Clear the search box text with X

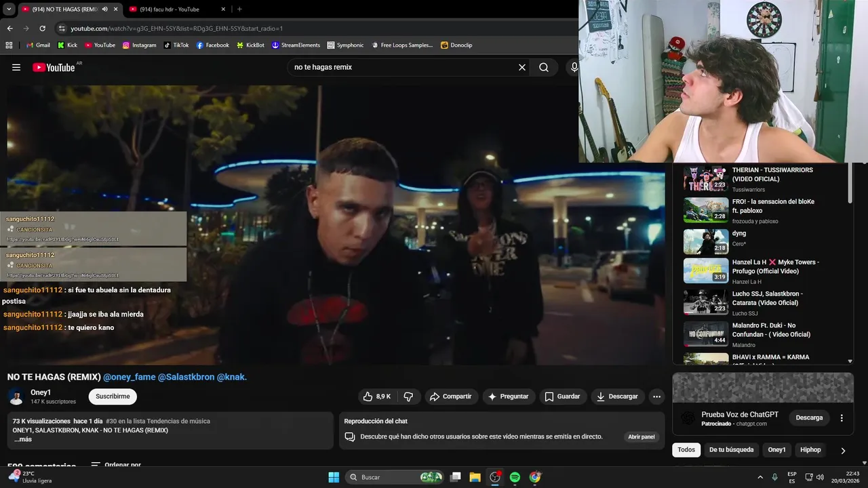[x=522, y=67]
